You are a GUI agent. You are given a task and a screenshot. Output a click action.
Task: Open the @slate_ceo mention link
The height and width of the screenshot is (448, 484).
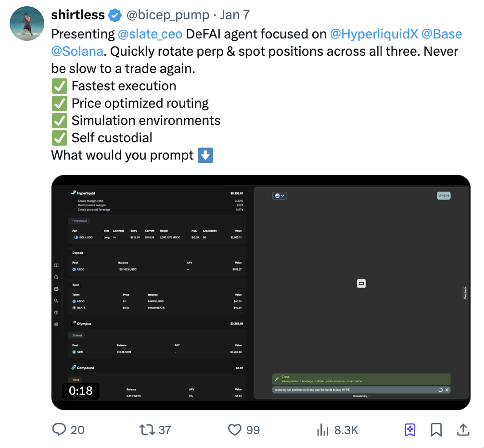pyautogui.click(x=149, y=35)
